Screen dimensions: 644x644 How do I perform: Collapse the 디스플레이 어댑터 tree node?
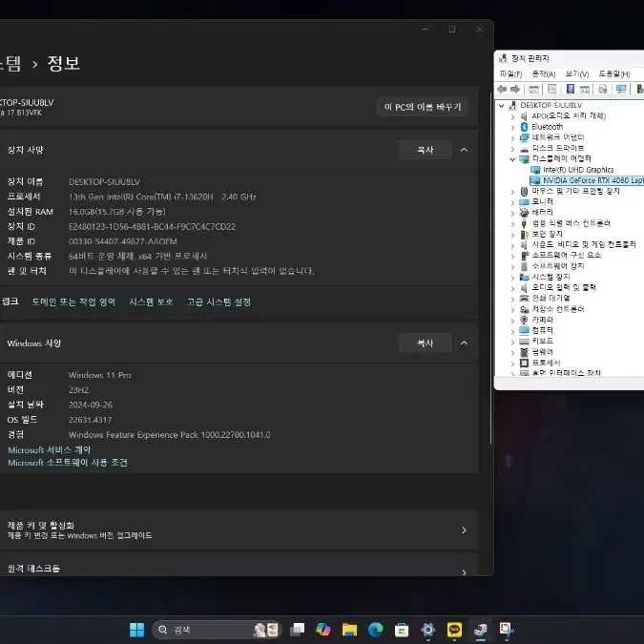coord(512,159)
